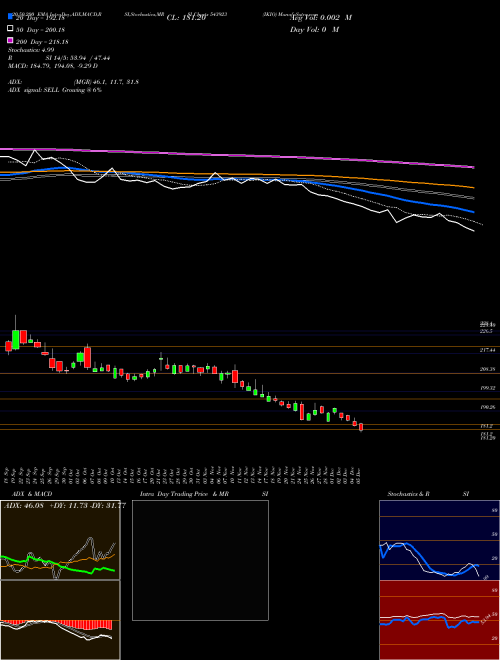500x660 pixels.
Task: Click the empty intraday trading price panel
Action: [x=200, y=560]
